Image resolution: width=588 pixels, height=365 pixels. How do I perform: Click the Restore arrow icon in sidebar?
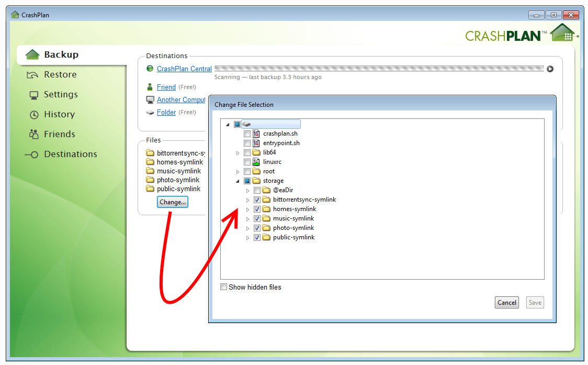point(32,75)
